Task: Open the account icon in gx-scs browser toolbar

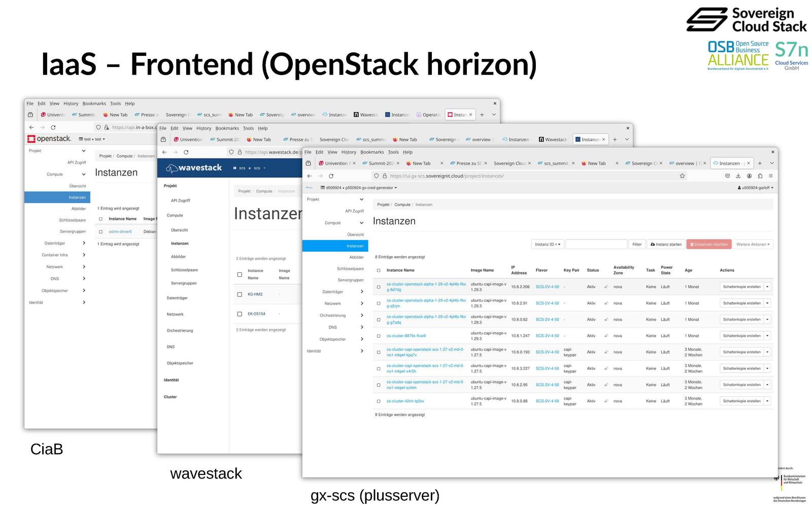Action: coord(749,176)
